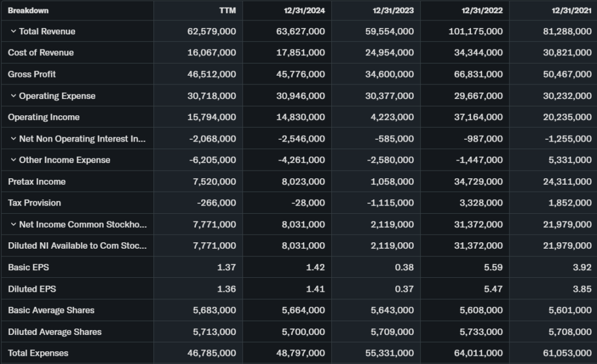Click the Operating Income row label
This screenshot has width=597, height=364.
(x=44, y=117)
